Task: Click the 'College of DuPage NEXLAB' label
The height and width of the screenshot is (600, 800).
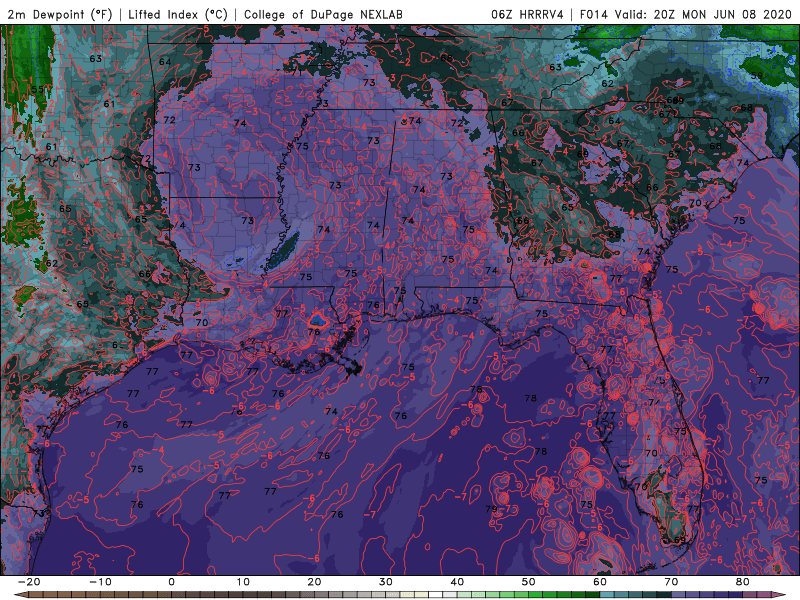Action: (323, 14)
